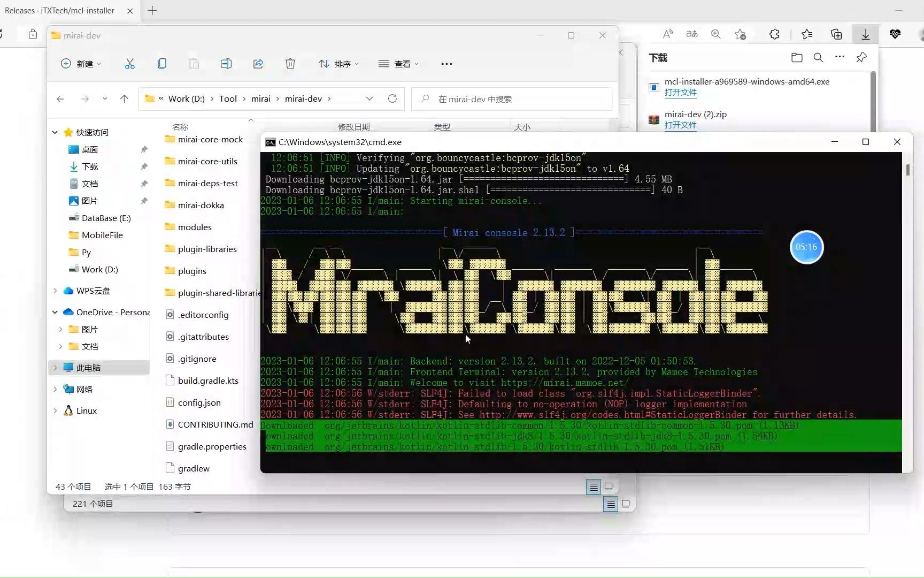Go back using the Explorer back arrow

60,99
